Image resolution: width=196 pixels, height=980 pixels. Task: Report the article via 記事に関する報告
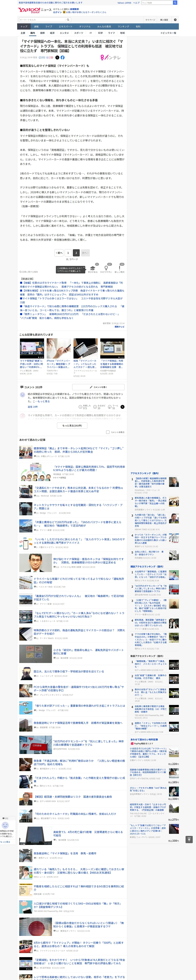click(x=29, y=272)
